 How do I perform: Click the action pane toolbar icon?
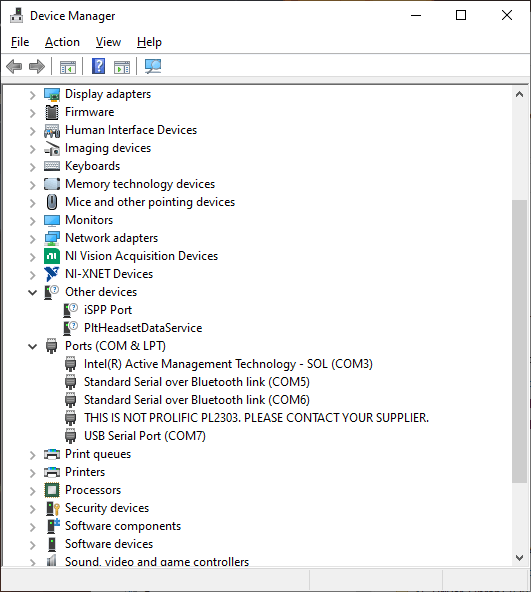pyautogui.click(x=122, y=67)
